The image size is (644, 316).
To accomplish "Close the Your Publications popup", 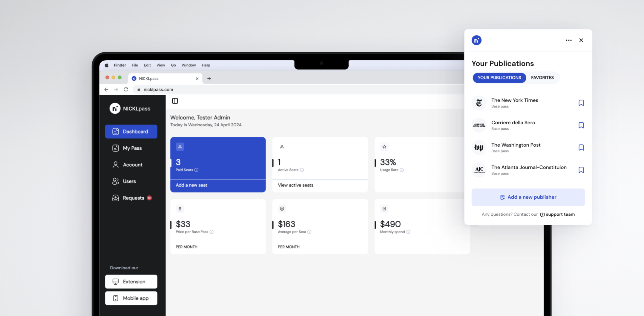I will pos(581,40).
